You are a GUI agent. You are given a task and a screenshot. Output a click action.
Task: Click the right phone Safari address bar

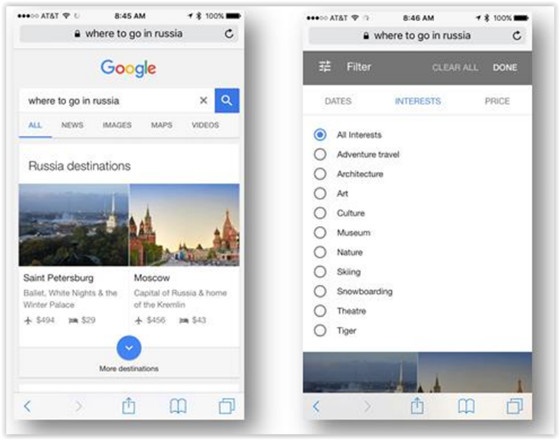coord(417,36)
